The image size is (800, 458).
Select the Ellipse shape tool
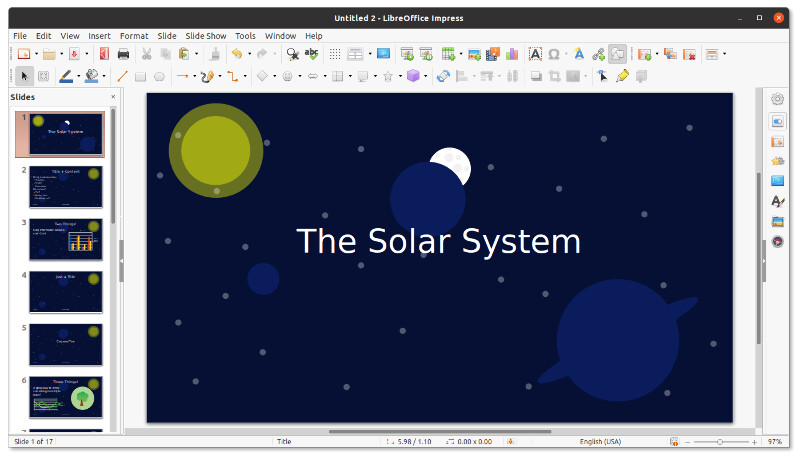pos(159,76)
